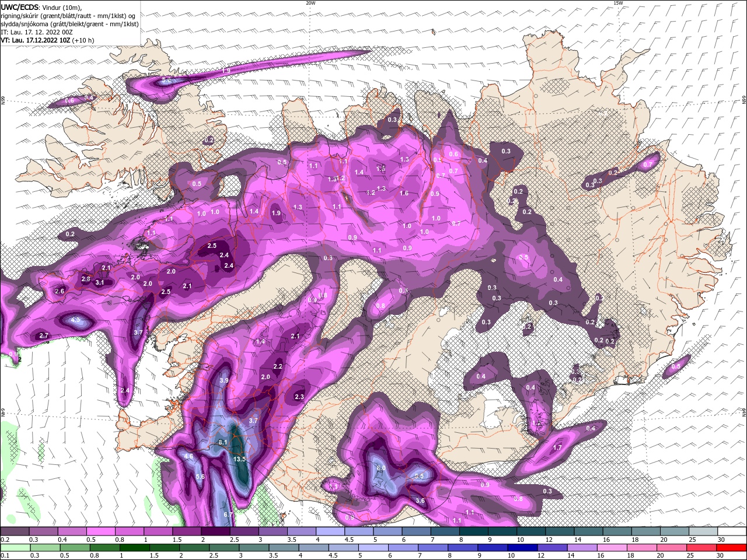Click the '20W' longitude label
This screenshot has height=560, width=747.
310,3
